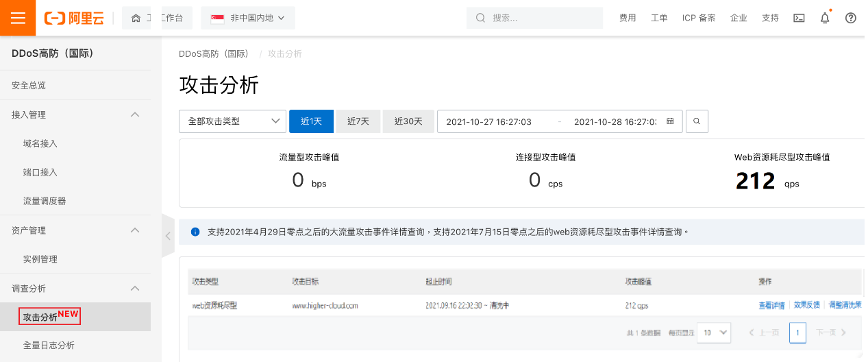Click the start date time field
The width and height of the screenshot is (868, 362).
coord(489,121)
